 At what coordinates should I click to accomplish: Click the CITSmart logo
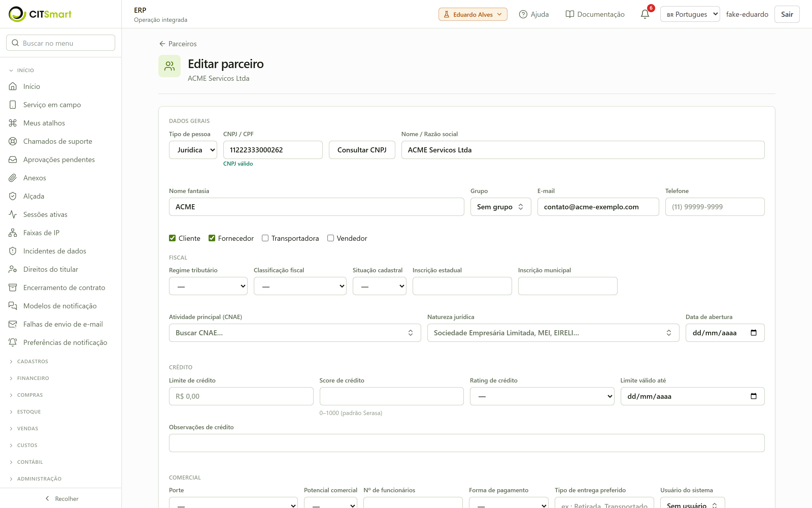40,14
